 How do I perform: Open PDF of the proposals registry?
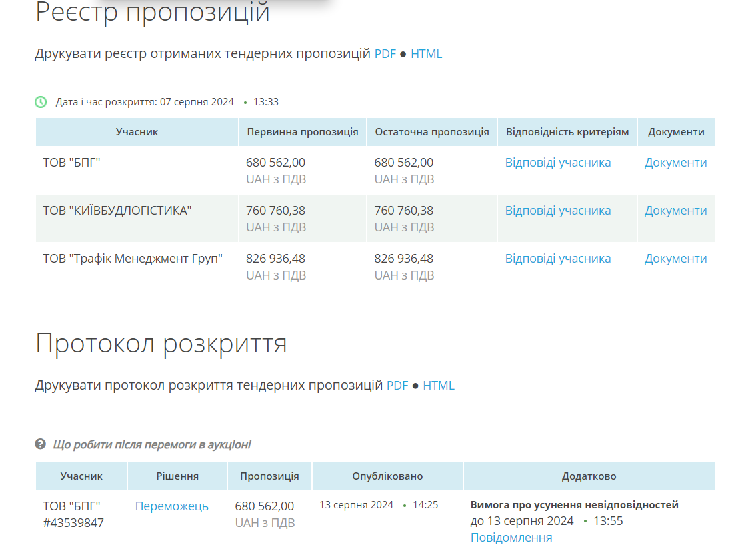tap(385, 53)
